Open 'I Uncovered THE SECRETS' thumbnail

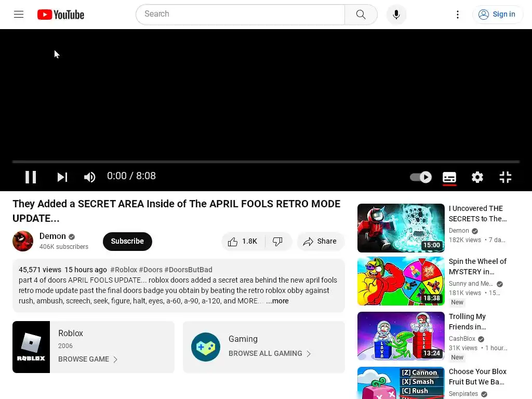[401, 228]
